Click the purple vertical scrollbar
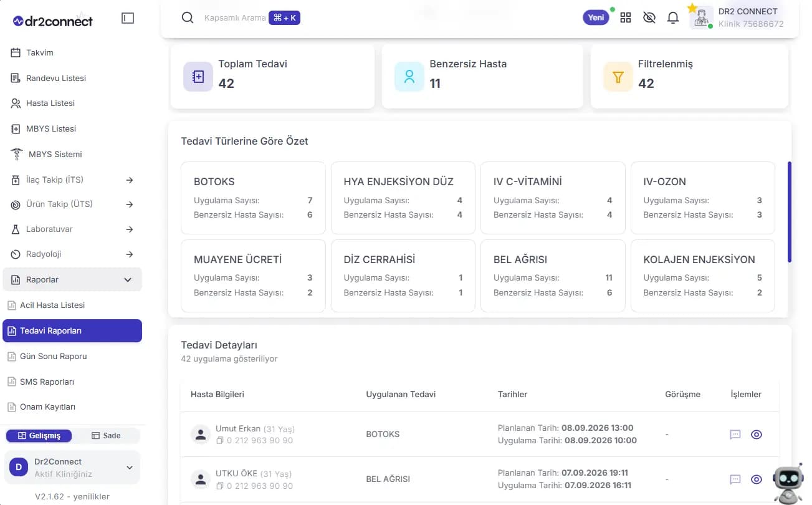This screenshot has height=505, width=812. (x=790, y=212)
